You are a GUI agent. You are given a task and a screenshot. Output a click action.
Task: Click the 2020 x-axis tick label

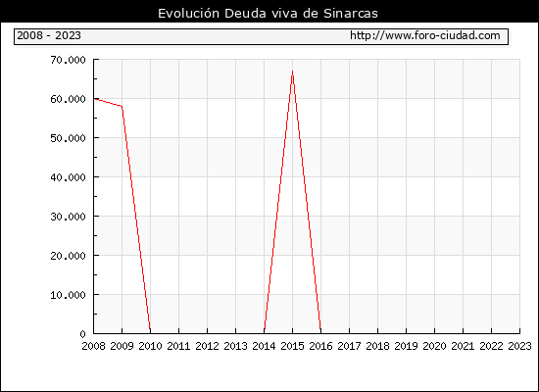tap(434, 346)
